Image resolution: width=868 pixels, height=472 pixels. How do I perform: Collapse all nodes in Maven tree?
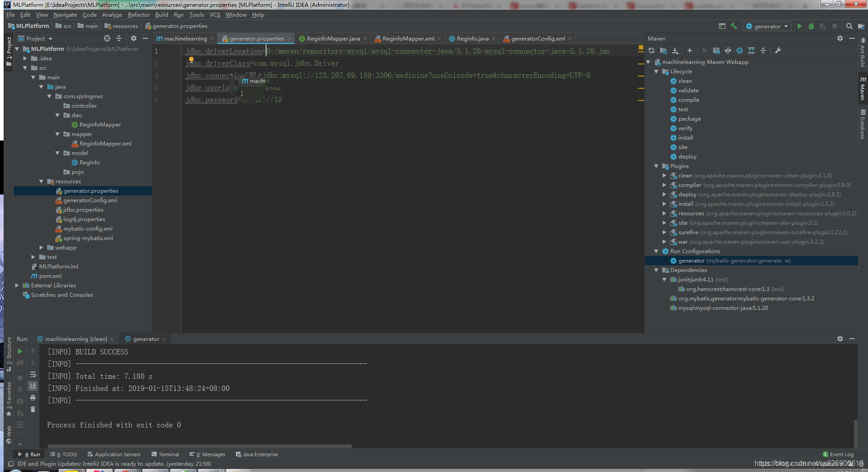coord(763,51)
